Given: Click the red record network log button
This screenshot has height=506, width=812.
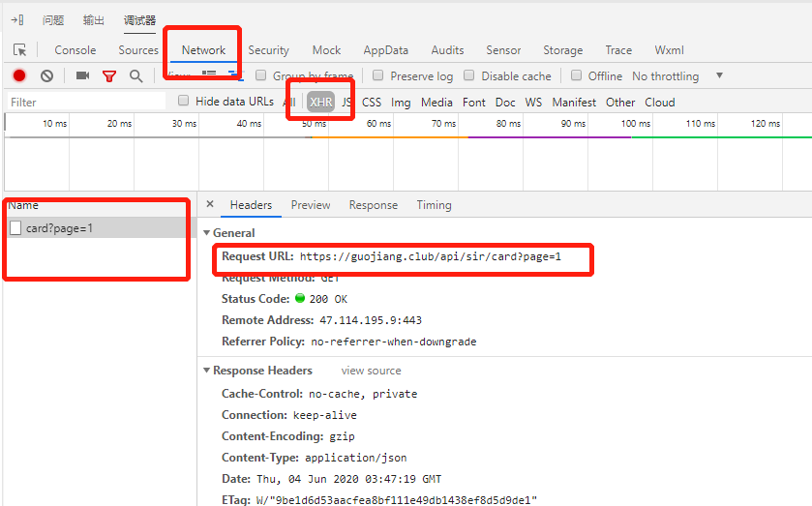Looking at the screenshot, I should coord(19,75).
